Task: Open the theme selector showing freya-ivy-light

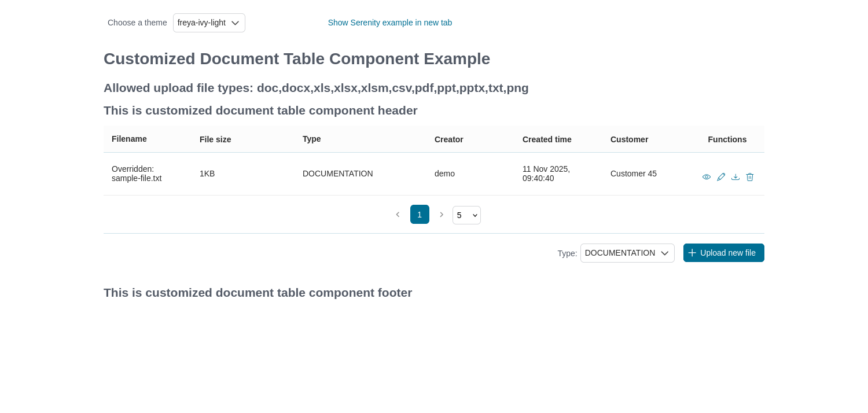Action: 209,23
